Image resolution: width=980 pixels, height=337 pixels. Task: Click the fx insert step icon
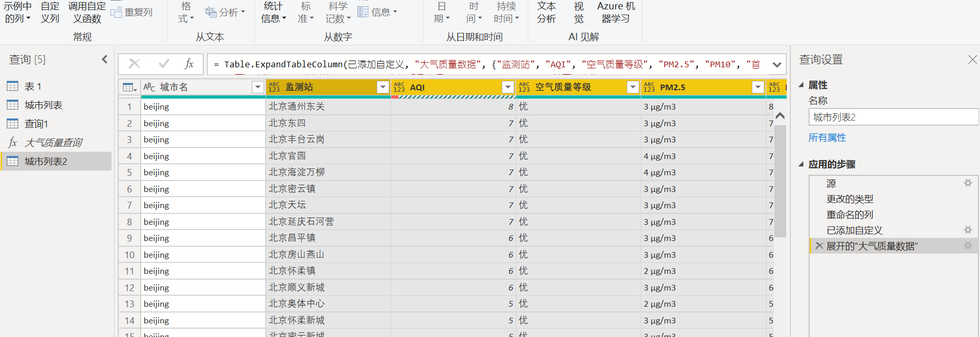click(189, 64)
